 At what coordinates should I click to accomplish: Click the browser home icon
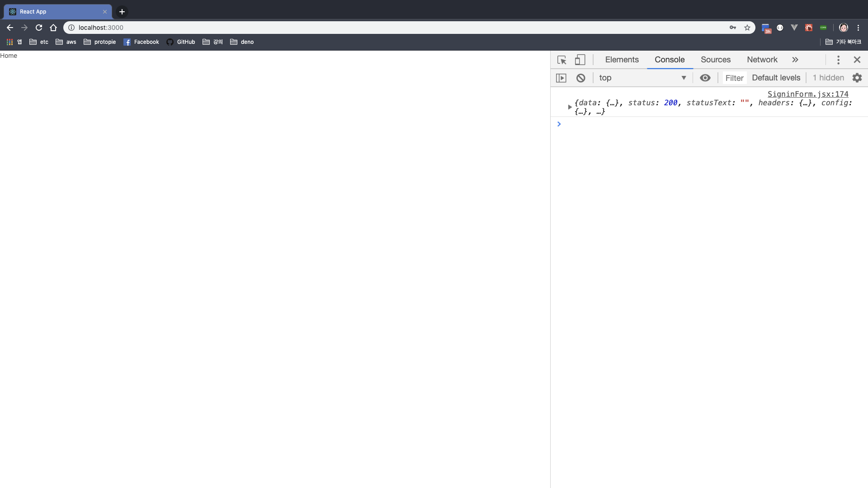[53, 28]
